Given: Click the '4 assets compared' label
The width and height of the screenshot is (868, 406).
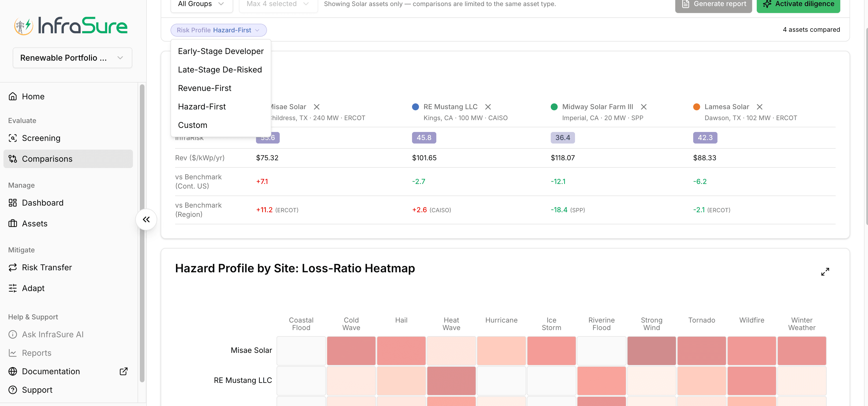Looking at the screenshot, I should 811,30.
